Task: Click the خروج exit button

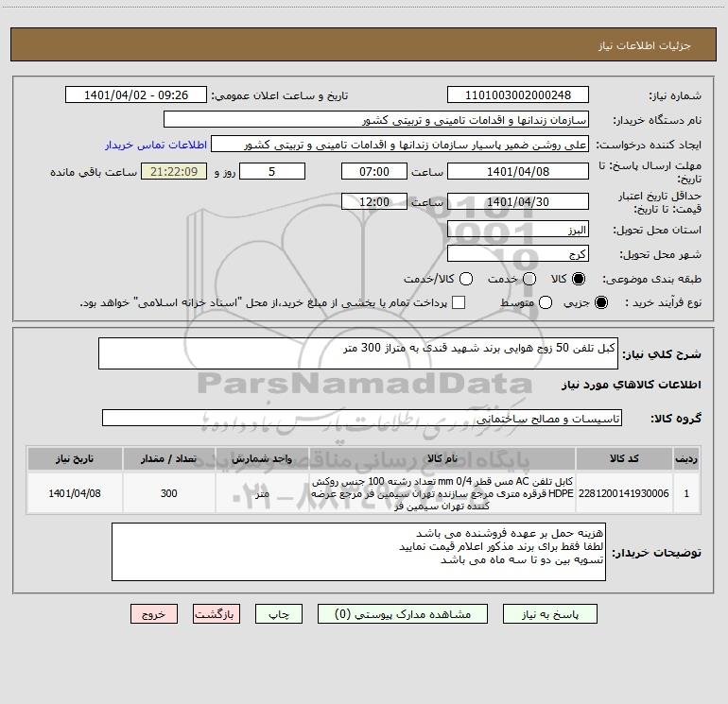Action: click(x=154, y=614)
